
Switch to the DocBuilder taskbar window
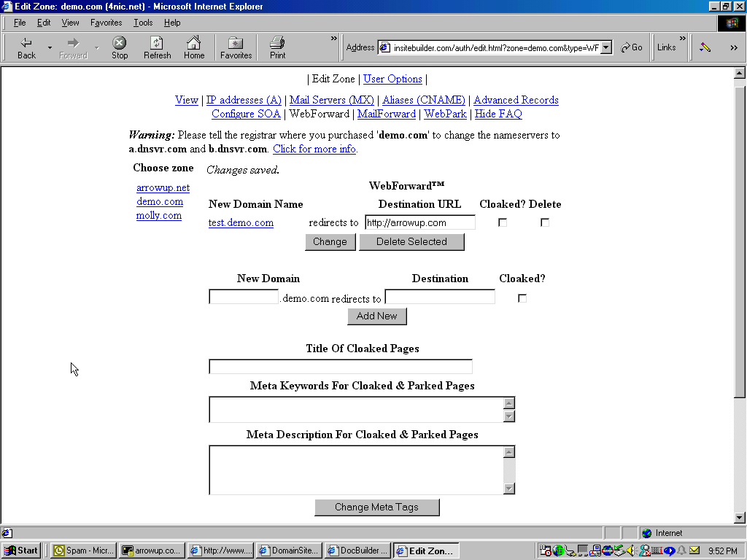point(359,551)
